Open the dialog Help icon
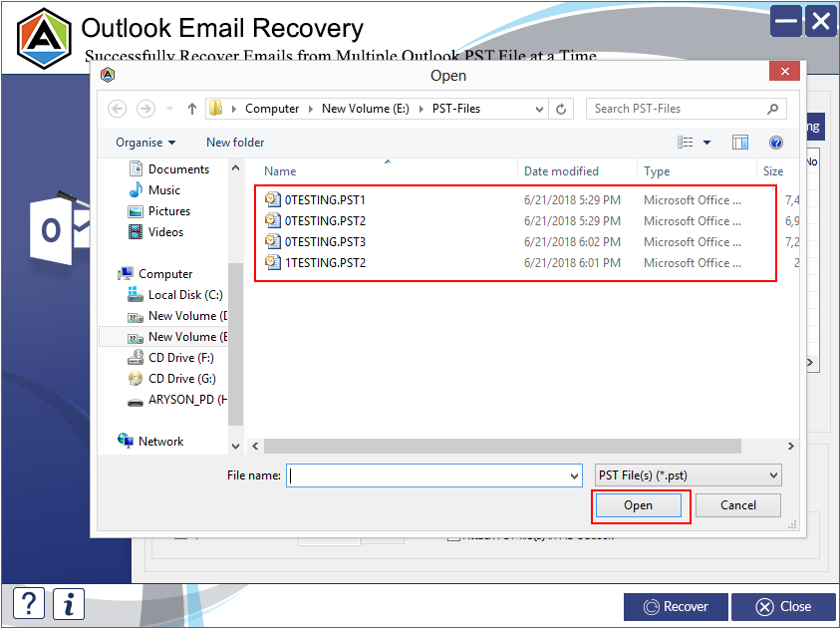The height and width of the screenshot is (629, 840). point(775,143)
